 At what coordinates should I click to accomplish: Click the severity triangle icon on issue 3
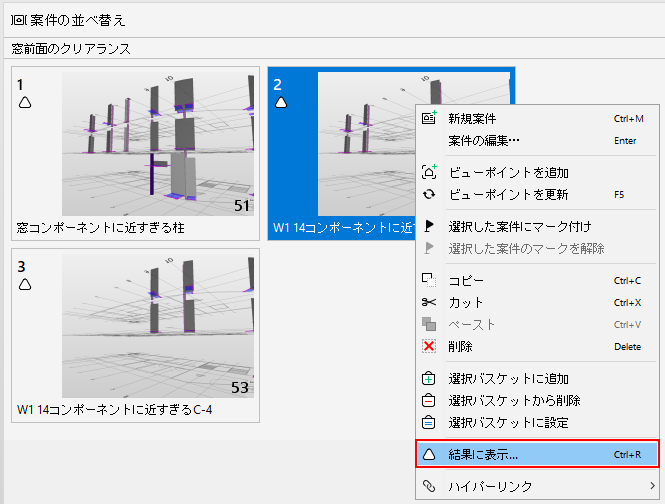pyautogui.click(x=25, y=284)
